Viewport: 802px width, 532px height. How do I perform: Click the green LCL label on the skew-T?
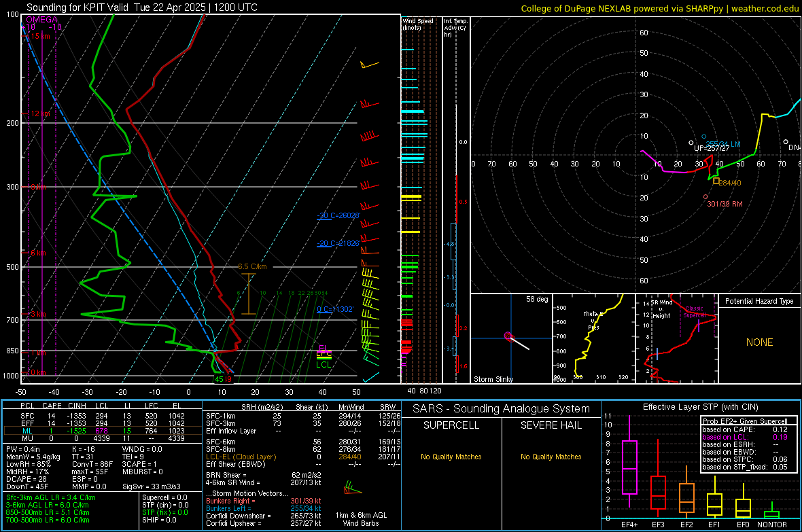pos(324,365)
